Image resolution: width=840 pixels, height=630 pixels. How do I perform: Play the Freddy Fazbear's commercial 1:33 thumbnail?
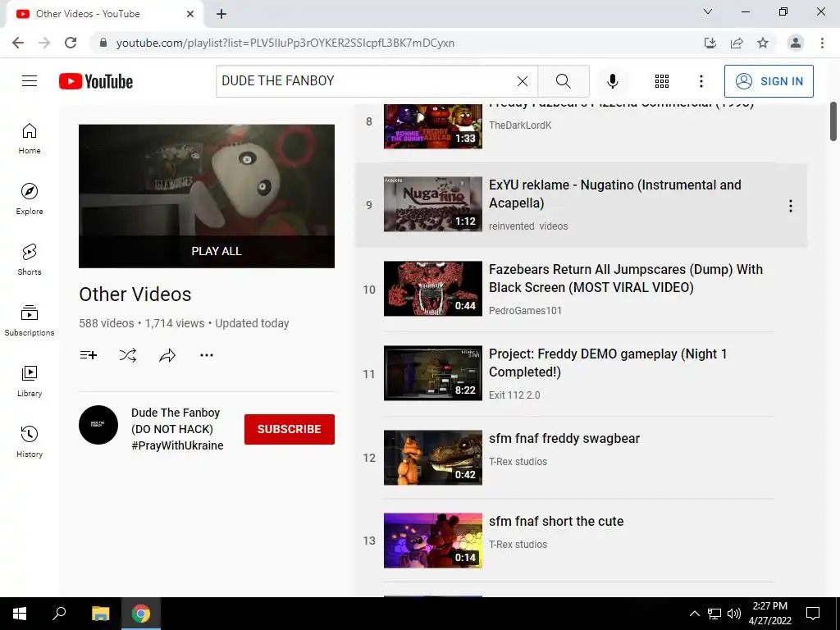pos(433,126)
